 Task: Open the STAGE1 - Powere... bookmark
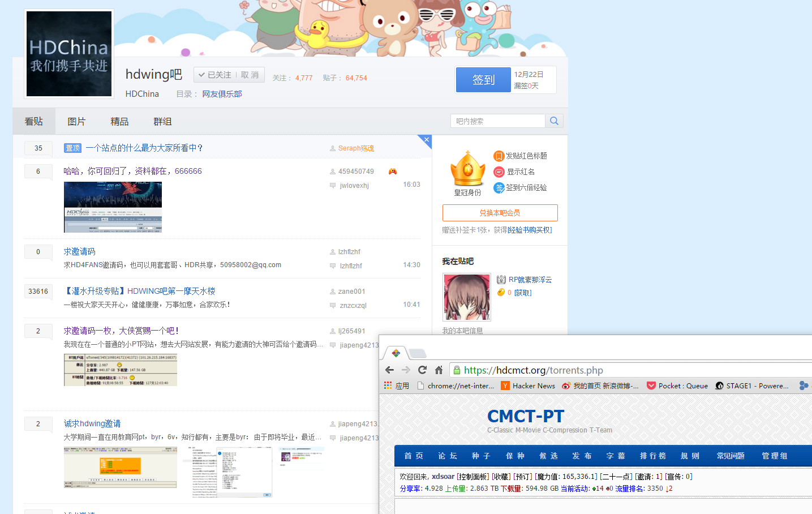point(752,385)
